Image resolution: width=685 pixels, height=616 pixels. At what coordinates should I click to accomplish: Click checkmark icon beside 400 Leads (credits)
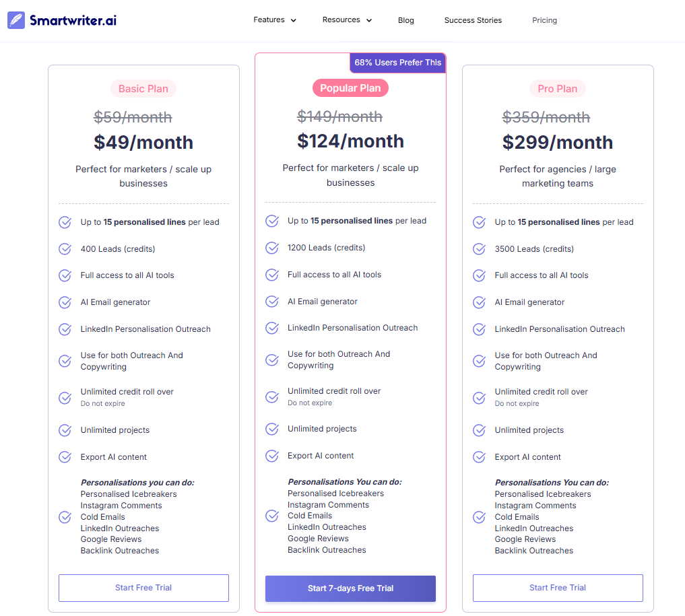65,249
